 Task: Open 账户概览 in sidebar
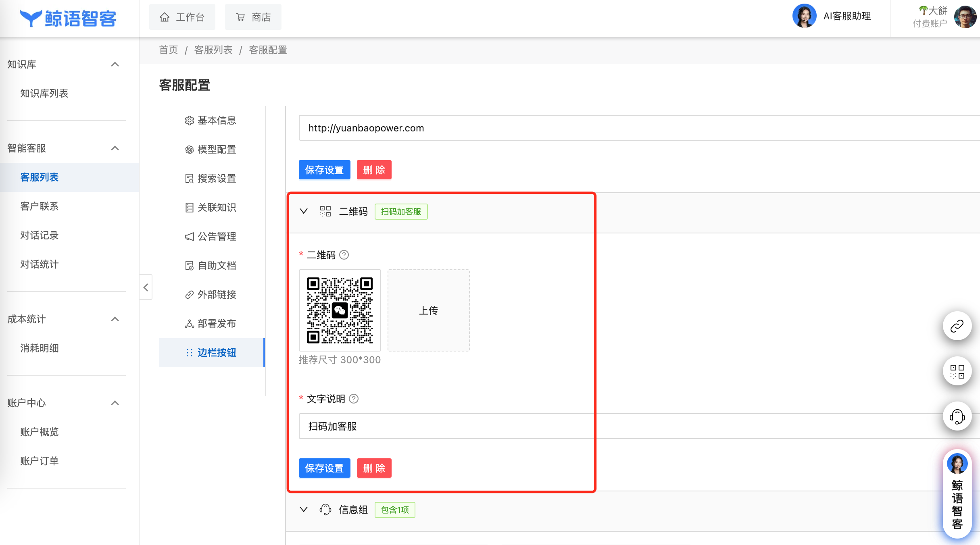(40, 432)
